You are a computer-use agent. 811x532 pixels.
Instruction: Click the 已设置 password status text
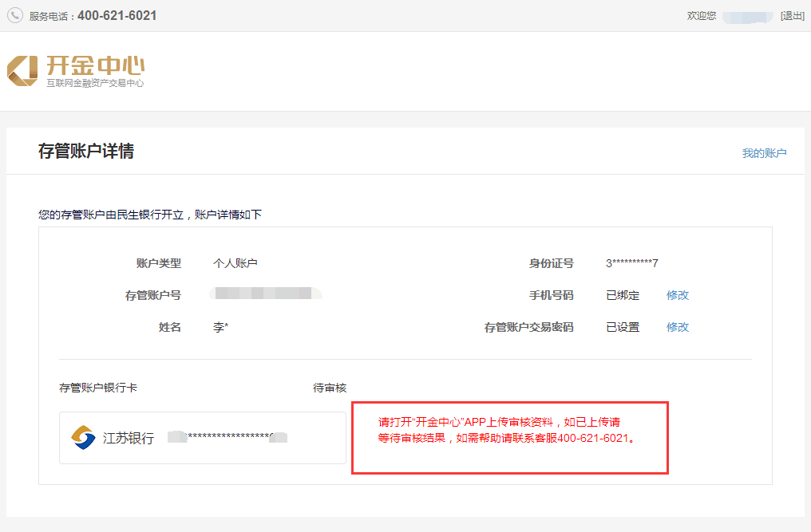(623, 327)
